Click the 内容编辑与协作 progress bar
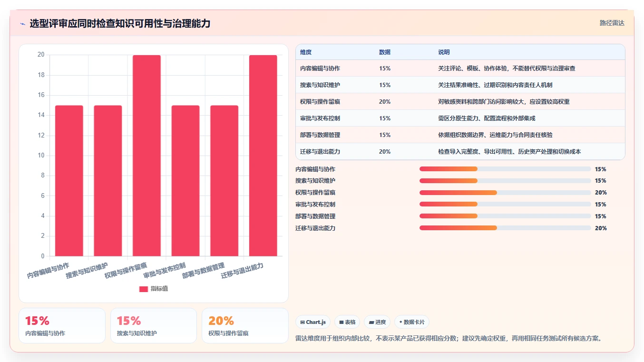The image size is (644, 362). [505, 169]
